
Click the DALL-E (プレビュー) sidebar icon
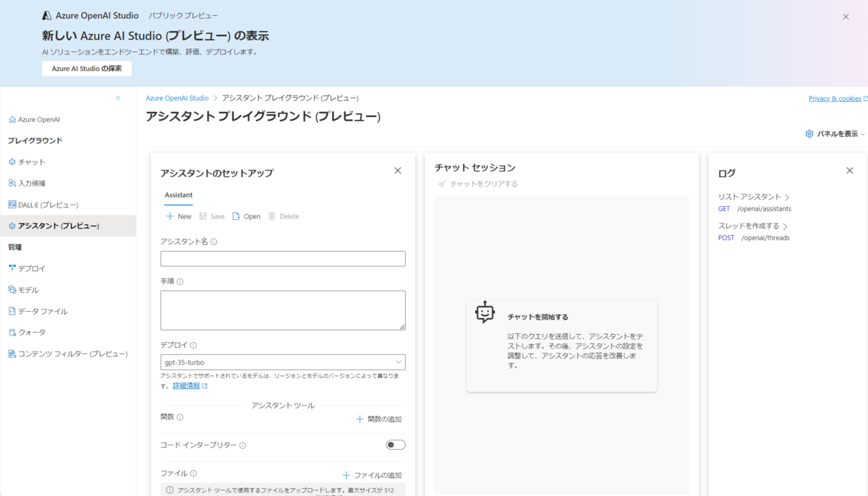click(12, 205)
